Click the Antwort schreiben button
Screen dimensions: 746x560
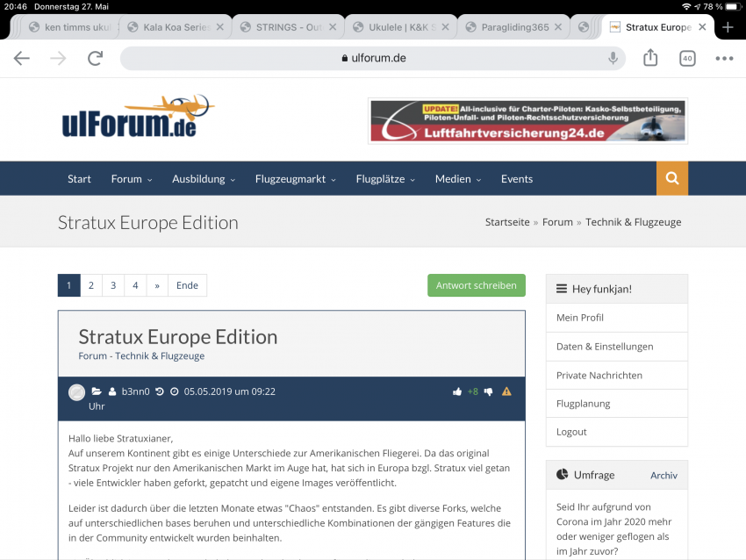pyautogui.click(x=477, y=285)
